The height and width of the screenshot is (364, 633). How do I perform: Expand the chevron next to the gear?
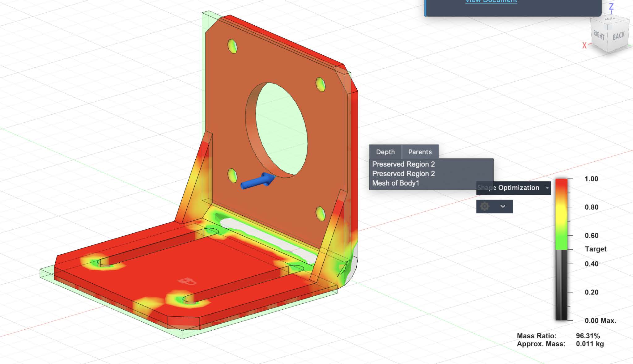503,206
